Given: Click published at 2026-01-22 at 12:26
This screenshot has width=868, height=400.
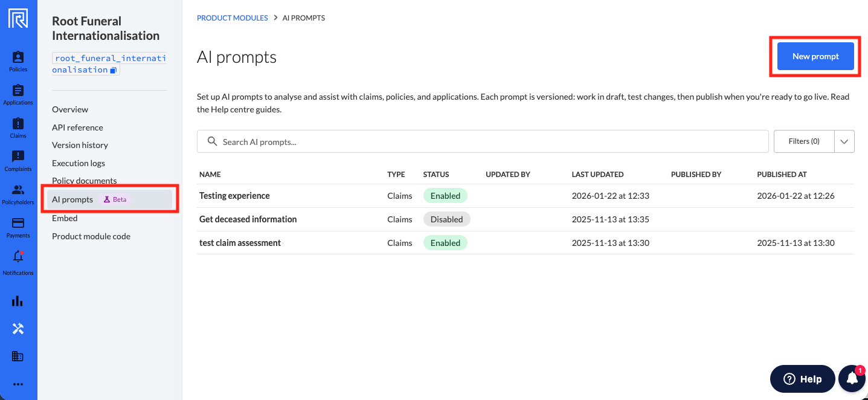Looking at the screenshot, I should point(796,196).
